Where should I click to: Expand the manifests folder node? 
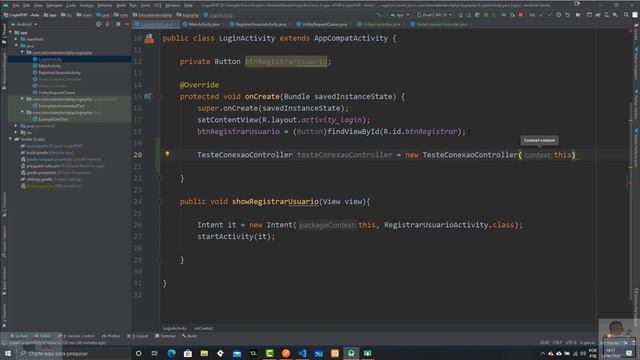coord(16,39)
